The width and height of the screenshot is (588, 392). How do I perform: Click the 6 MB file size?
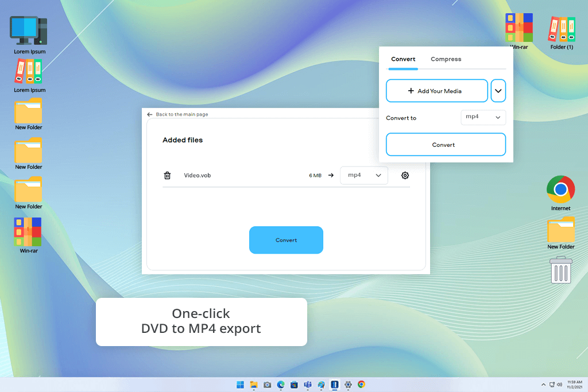[315, 176]
